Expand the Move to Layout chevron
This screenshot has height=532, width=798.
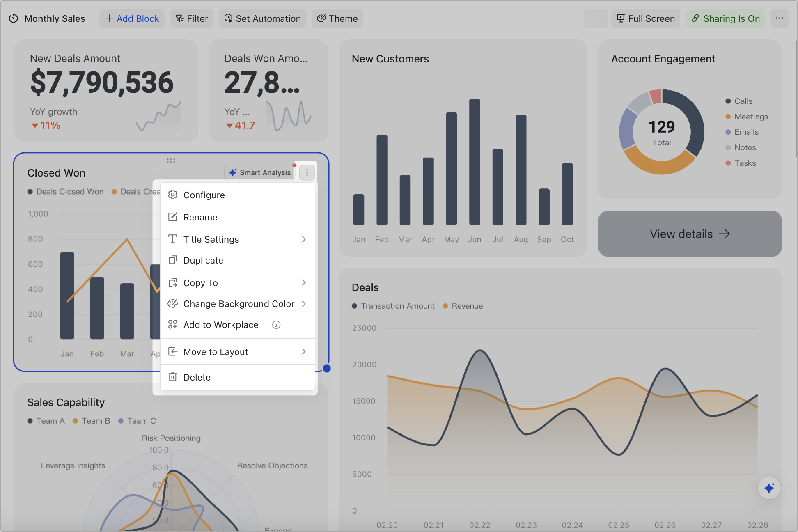tap(304, 351)
